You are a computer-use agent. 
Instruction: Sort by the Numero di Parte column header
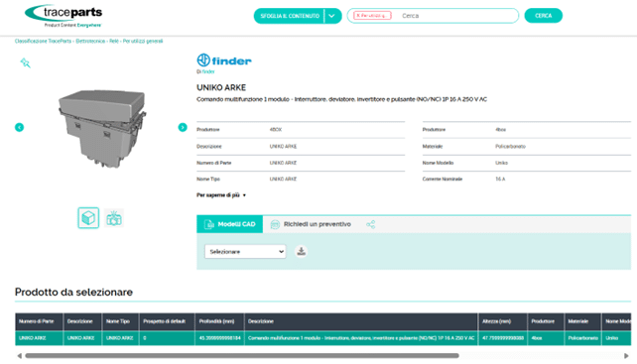pyautogui.click(x=39, y=321)
